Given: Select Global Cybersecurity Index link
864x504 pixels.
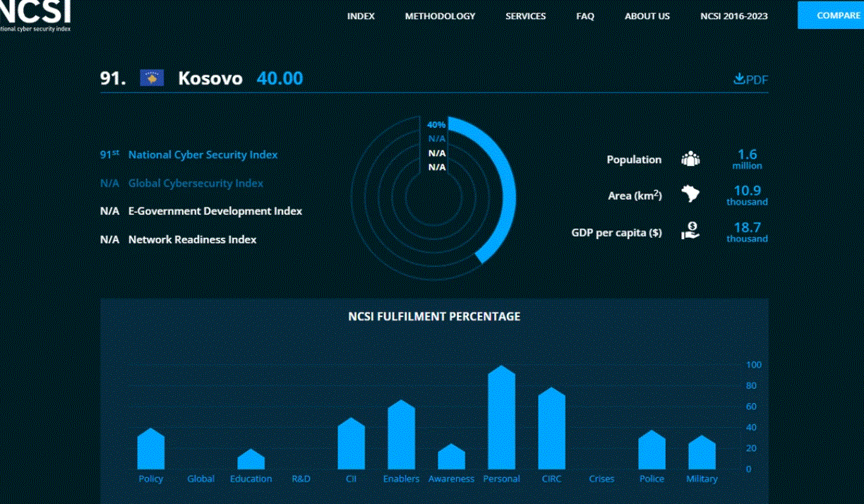Looking at the screenshot, I should (196, 183).
